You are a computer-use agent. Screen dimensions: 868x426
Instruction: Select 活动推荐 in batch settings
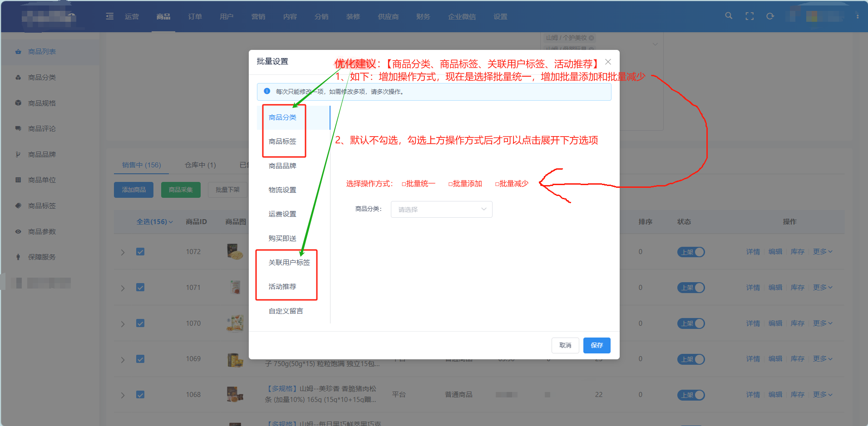(x=282, y=286)
